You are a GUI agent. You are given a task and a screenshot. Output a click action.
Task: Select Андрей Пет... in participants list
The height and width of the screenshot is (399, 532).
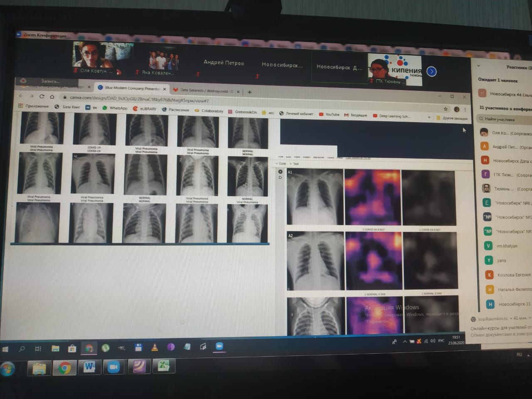(505, 147)
